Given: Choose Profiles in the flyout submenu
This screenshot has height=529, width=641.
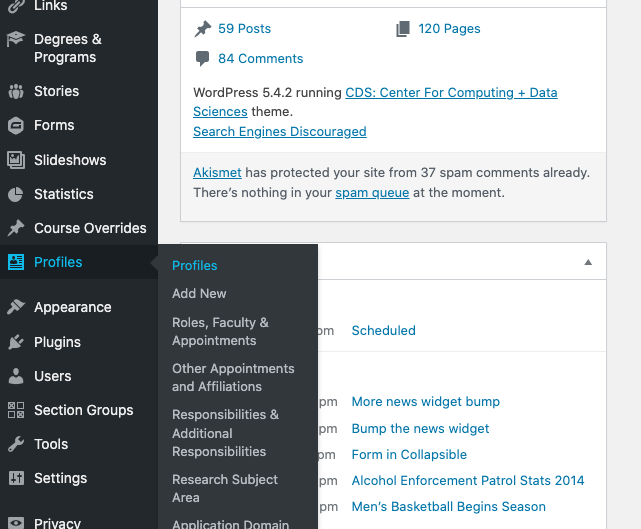Looking at the screenshot, I should 195,266.
